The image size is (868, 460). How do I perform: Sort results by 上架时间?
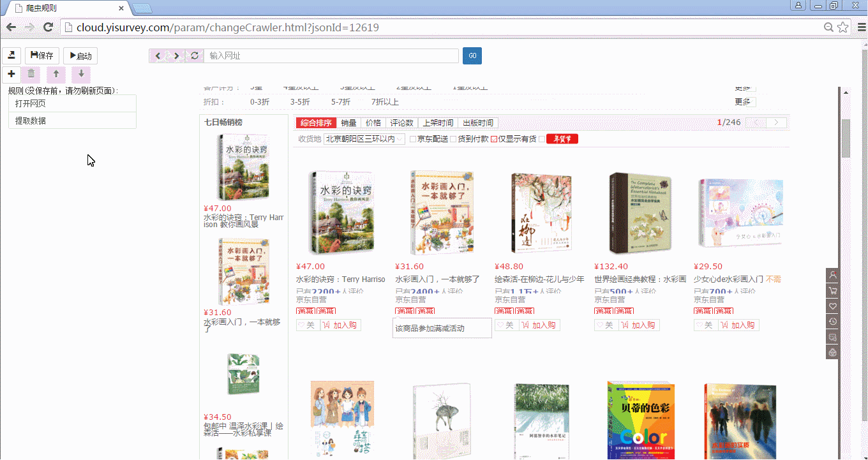[x=438, y=123]
